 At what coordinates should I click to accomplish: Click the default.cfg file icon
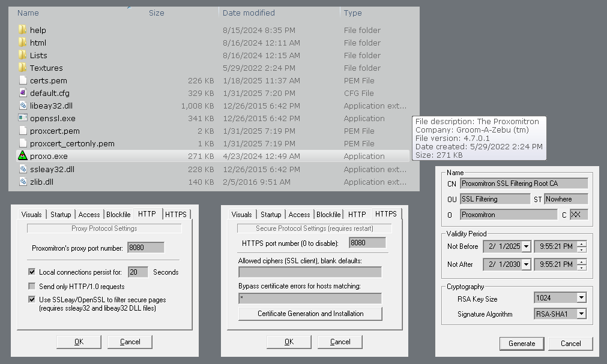tap(23, 93)
